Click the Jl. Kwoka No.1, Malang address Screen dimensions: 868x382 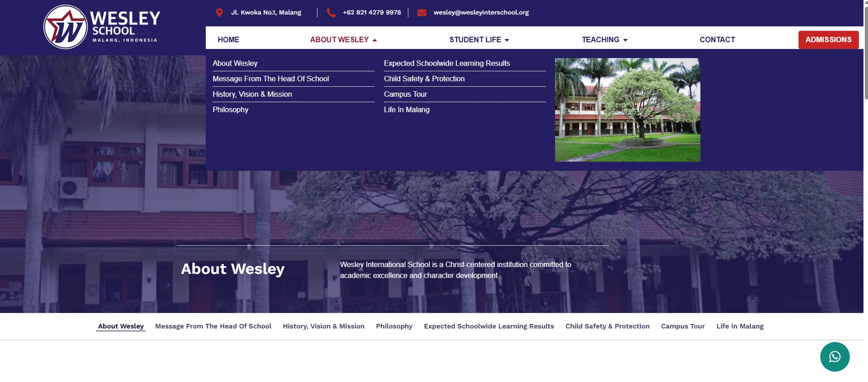266,12
